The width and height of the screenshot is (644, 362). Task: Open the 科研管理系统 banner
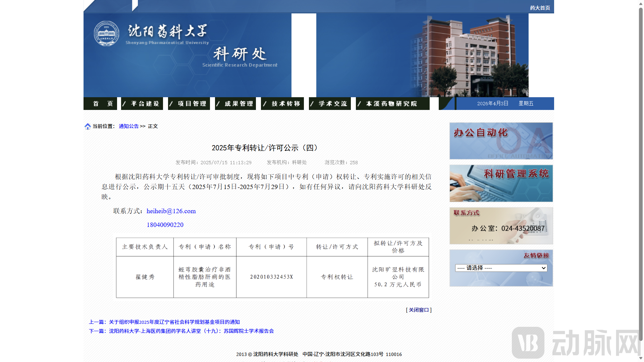(x=500, y=183)
